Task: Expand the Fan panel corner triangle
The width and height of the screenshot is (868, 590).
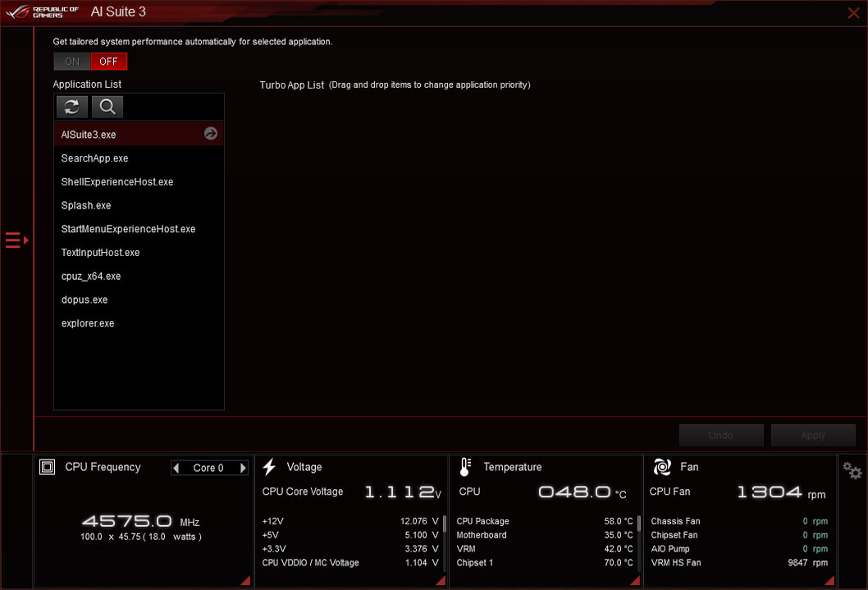Action: 829,581
